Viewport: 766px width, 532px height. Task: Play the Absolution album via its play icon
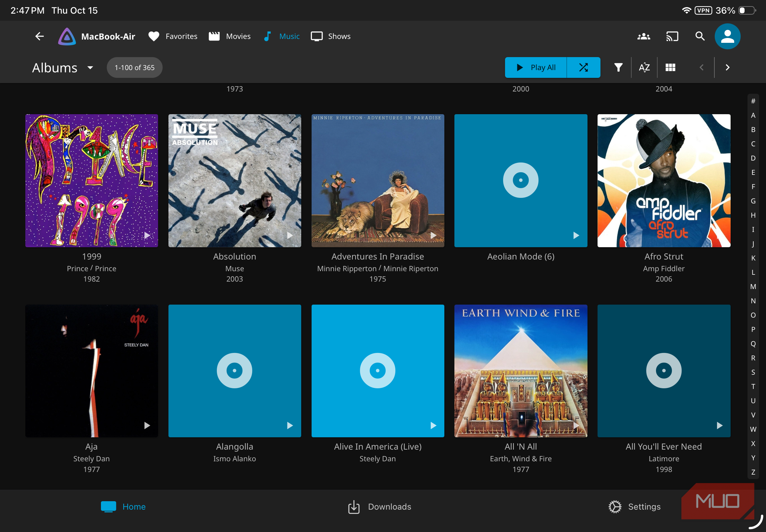[290, 236]
